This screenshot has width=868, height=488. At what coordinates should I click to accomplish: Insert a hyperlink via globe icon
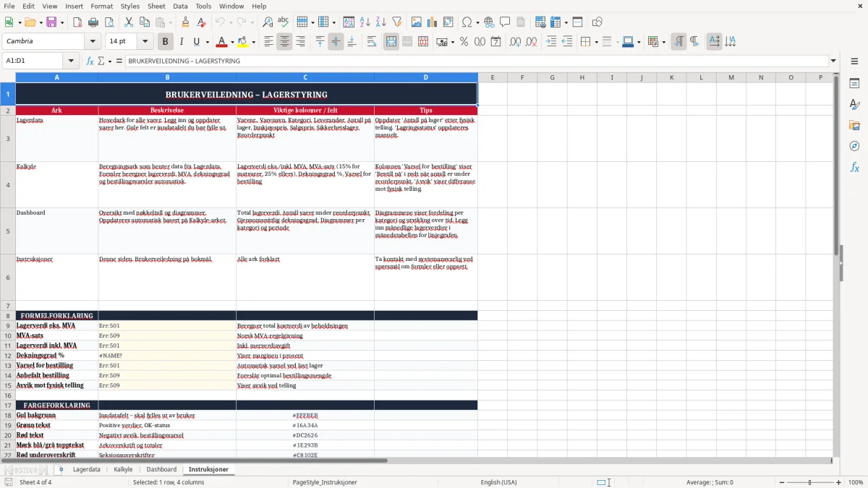[x=489, y=22]
